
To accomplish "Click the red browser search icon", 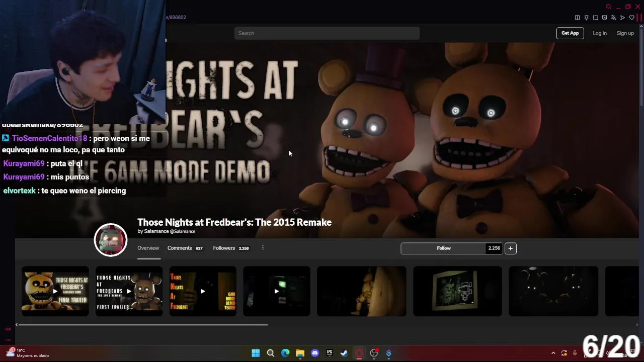I will coord(608,7).
